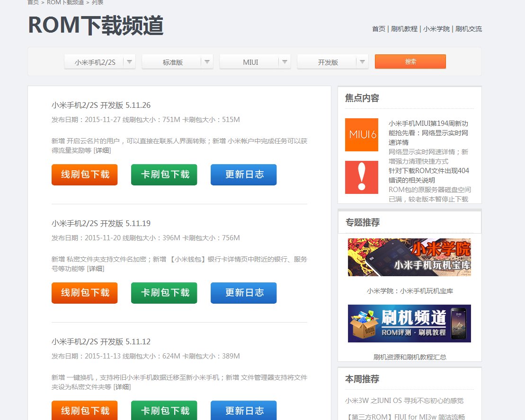
Task: Open the 小米手机2/2S device dropdown
Action: click(99, 61)
